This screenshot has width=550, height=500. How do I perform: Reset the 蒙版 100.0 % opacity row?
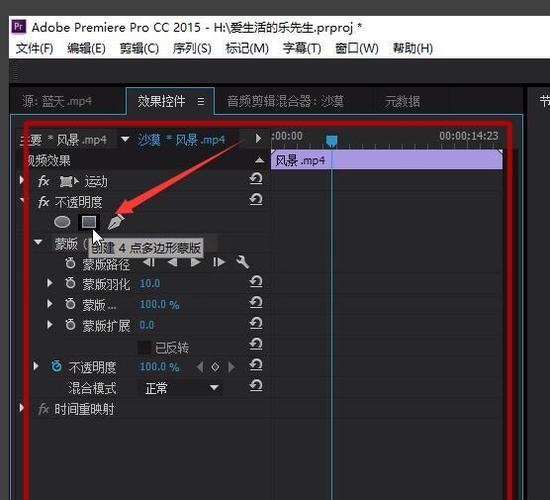click(256, 302)
